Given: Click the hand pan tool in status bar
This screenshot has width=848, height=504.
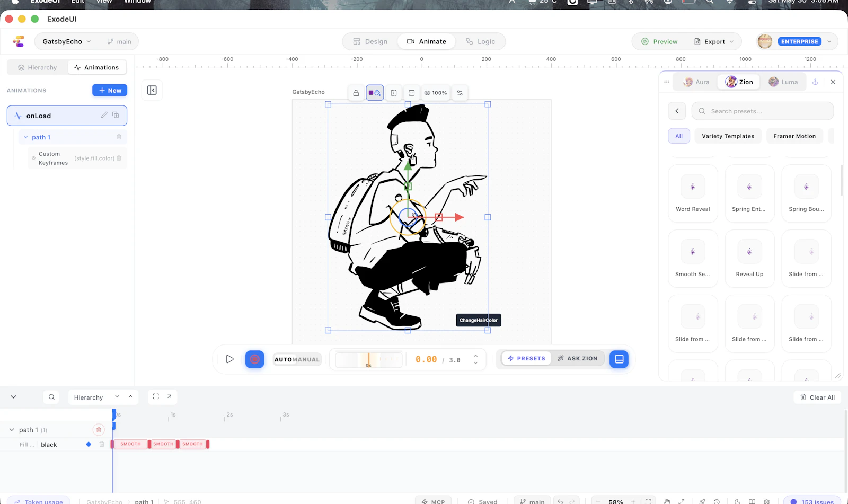Looking at the screenshot, I should [x=667, y=501].
